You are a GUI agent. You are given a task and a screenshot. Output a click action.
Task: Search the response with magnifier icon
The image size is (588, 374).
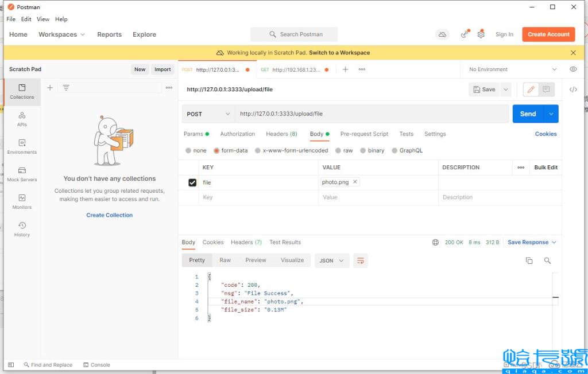(547, 260)
